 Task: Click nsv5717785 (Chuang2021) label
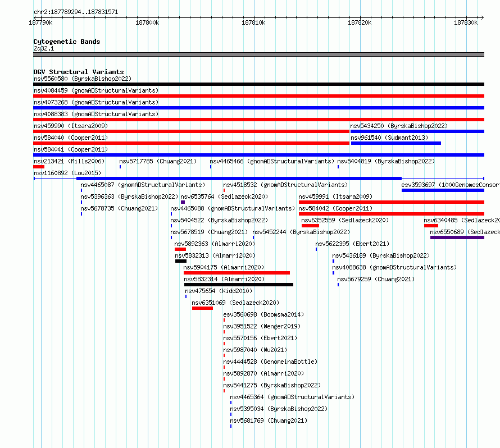point(158,161)
